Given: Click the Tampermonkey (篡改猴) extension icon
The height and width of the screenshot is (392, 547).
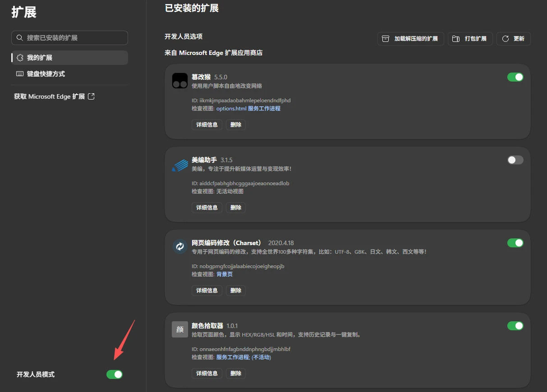Looking at the screenshot, I should [x=180, y=81].
